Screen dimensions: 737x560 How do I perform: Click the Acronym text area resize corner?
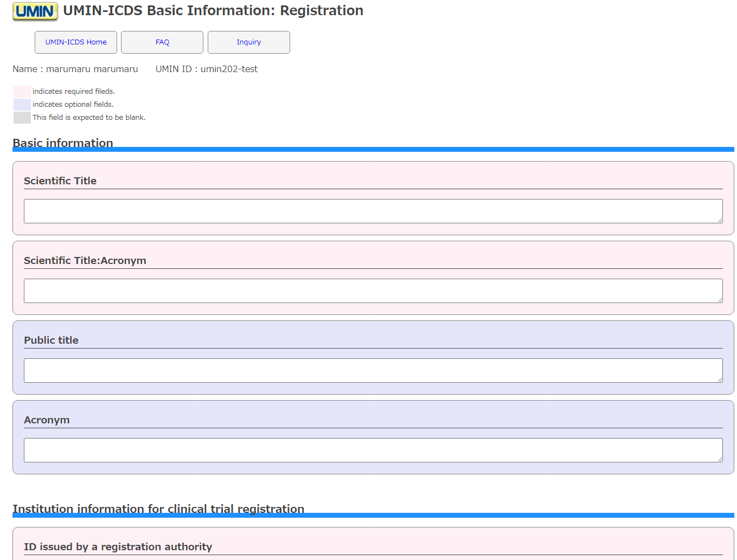(720, 459)
